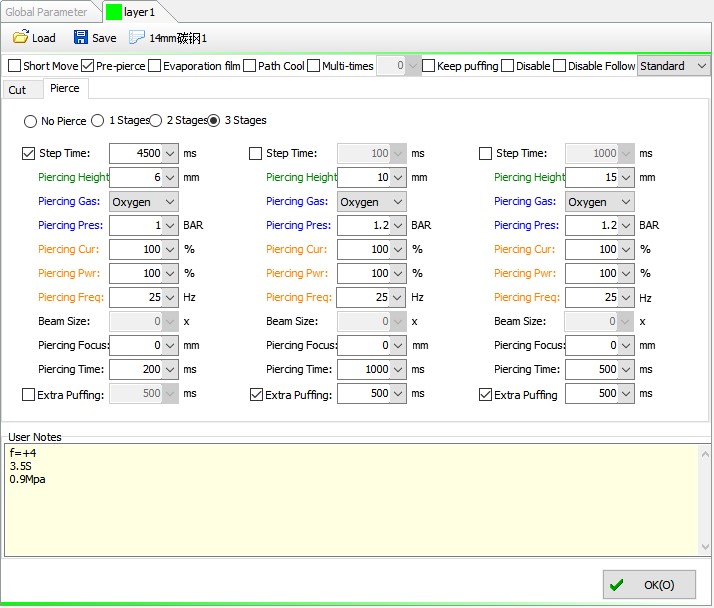This screenshot has width=714, height=608.
Task: Click the green checkmark on OK button
Action: tap(617, 585)
